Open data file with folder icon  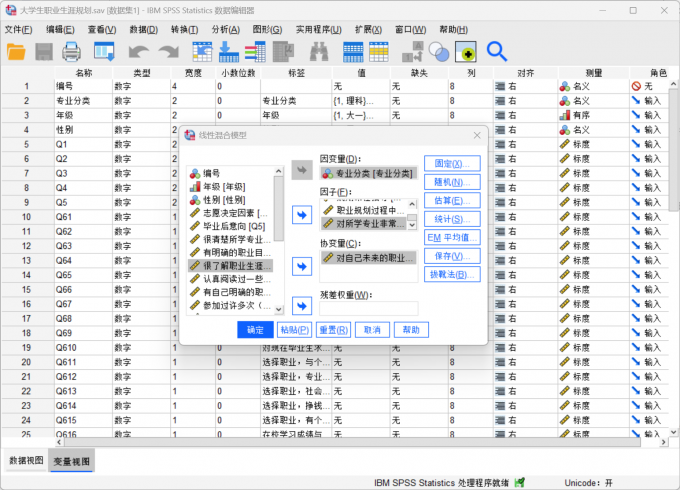16,52
